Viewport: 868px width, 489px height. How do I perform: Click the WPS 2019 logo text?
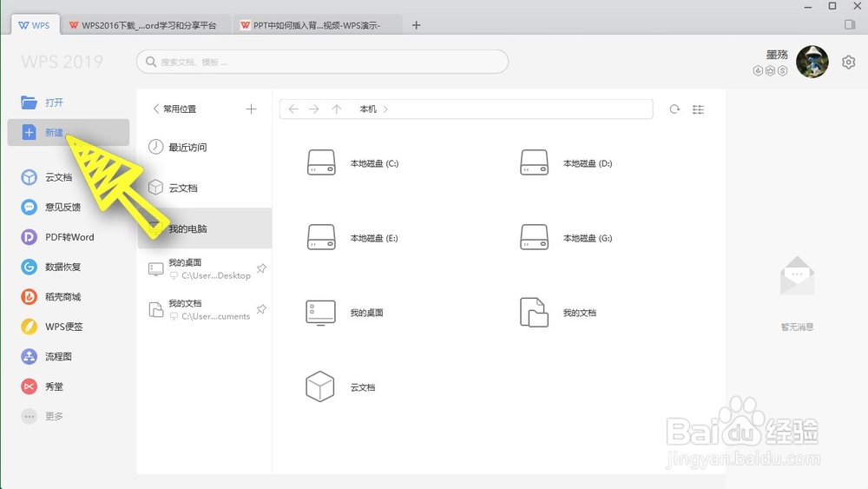(62, 62)
